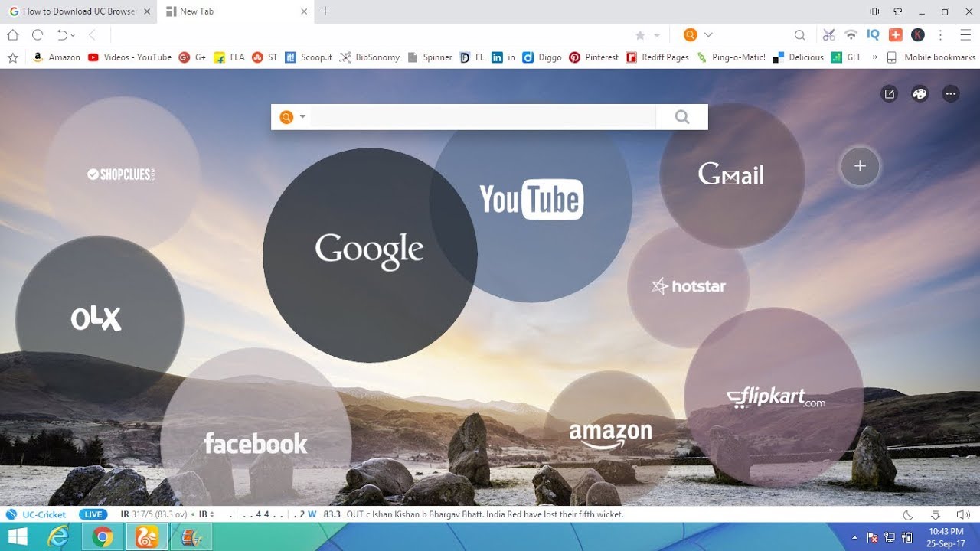980x551 pixels.
Task: Open the downloads arrow icon in status bar
Action: [935, 514]
